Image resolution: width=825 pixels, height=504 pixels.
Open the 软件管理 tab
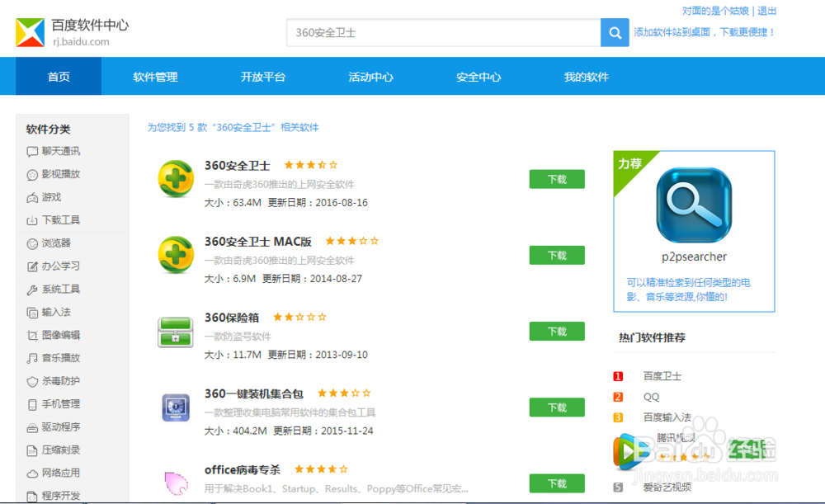(155, 77)
